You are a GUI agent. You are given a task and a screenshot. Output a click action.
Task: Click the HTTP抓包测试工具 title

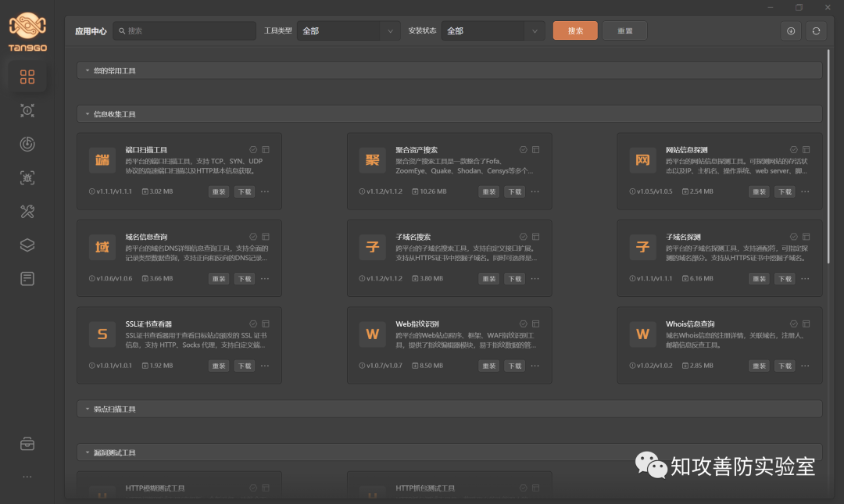425,488
